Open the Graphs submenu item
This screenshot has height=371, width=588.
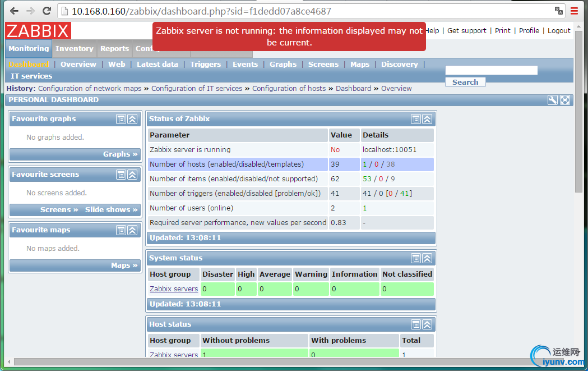point(283,64)
